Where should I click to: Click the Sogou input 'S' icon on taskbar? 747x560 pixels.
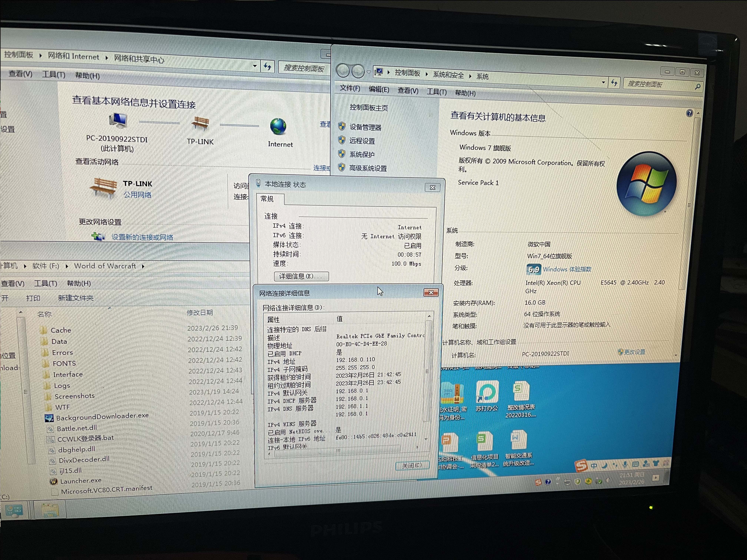coord(581,466)
